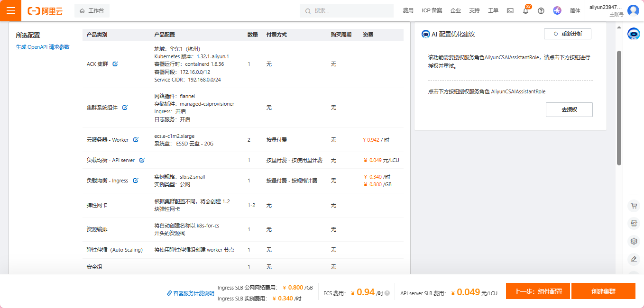Edit the 负载均衡 - Ingress configuration

(x=135, y=181)
